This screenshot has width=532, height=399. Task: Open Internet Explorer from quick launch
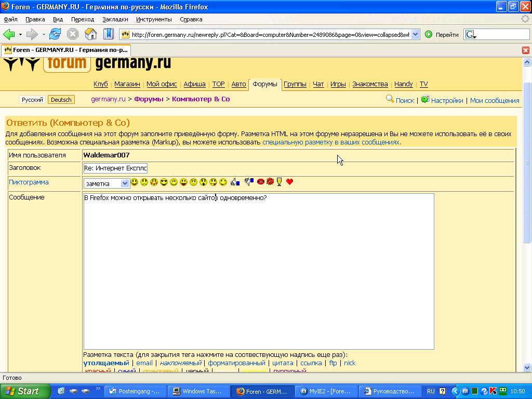(61, 391)
